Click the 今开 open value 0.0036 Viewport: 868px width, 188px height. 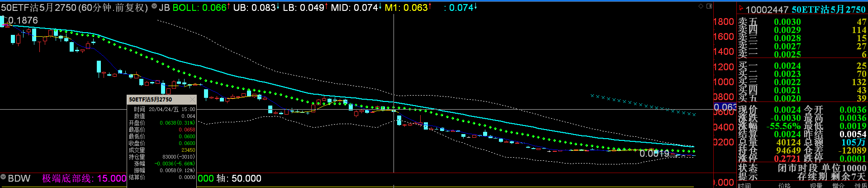tap(853, 110)
